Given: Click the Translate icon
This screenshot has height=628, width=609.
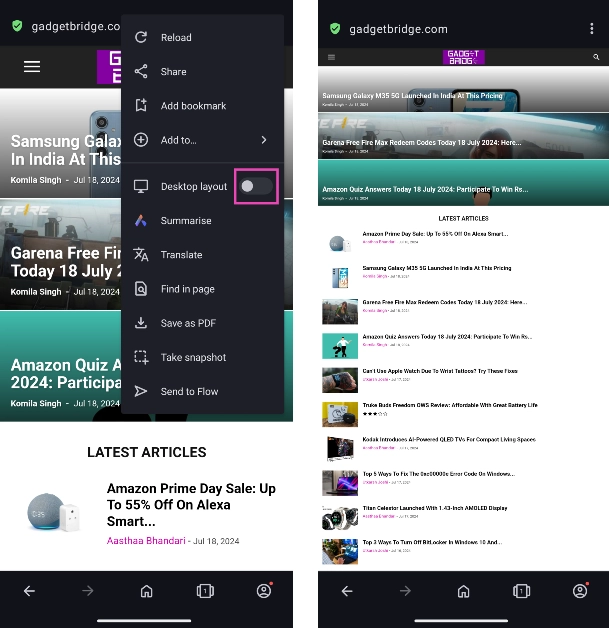Looking at the screenshot, I should click(x=141, y=255).
